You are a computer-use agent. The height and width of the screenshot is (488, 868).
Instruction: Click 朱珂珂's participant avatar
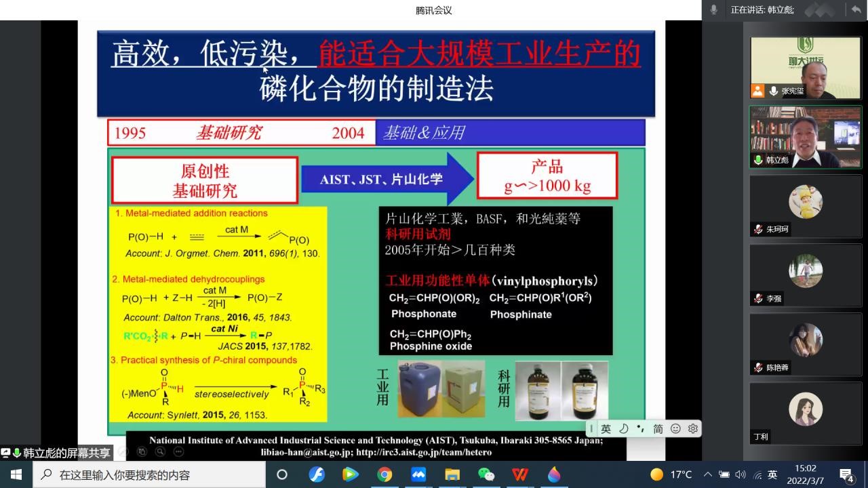pos(805,201)
